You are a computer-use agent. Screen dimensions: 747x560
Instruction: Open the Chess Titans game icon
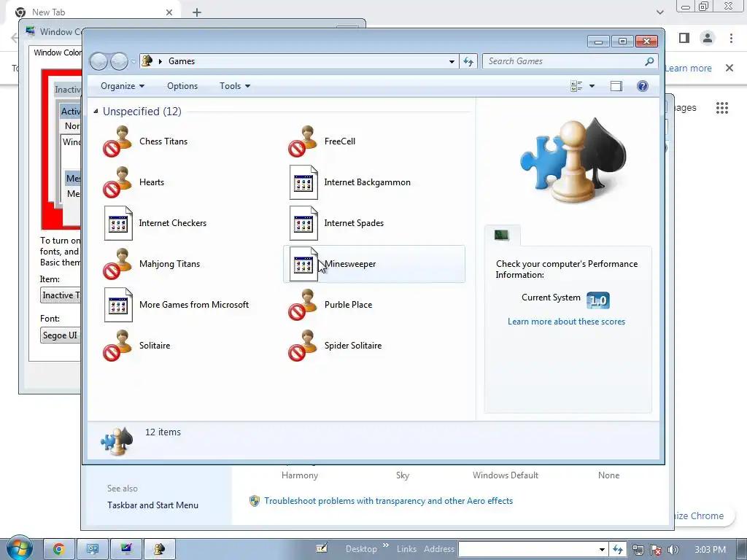click(117, 141)
